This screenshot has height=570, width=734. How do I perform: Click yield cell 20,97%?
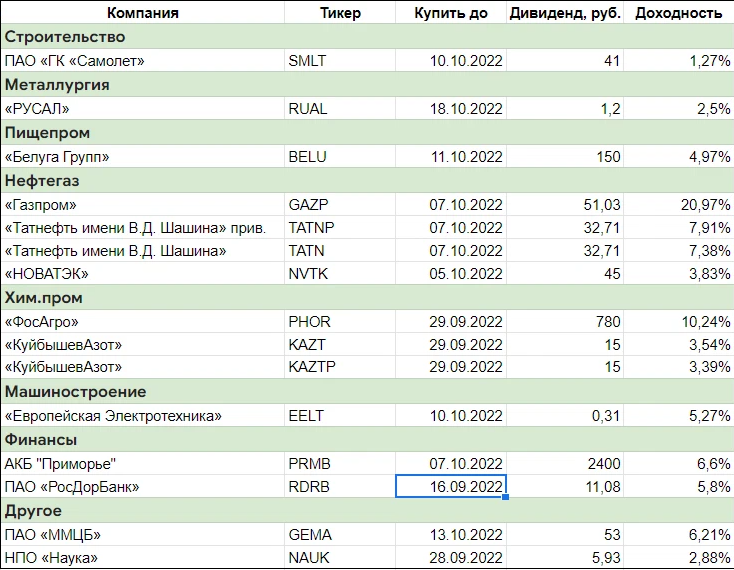(x=678, y=205)
